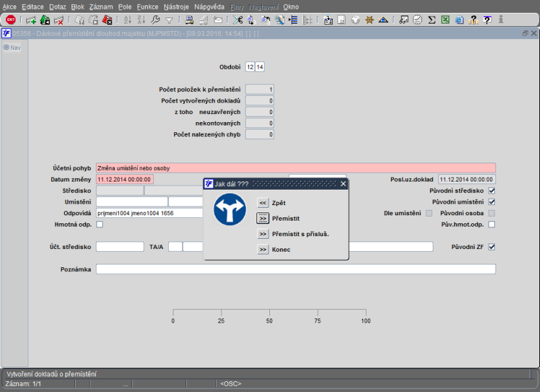
Task: Click the green-arrow record icon in the toolbar
Action: pyautogui.click(x=45, y=20)
